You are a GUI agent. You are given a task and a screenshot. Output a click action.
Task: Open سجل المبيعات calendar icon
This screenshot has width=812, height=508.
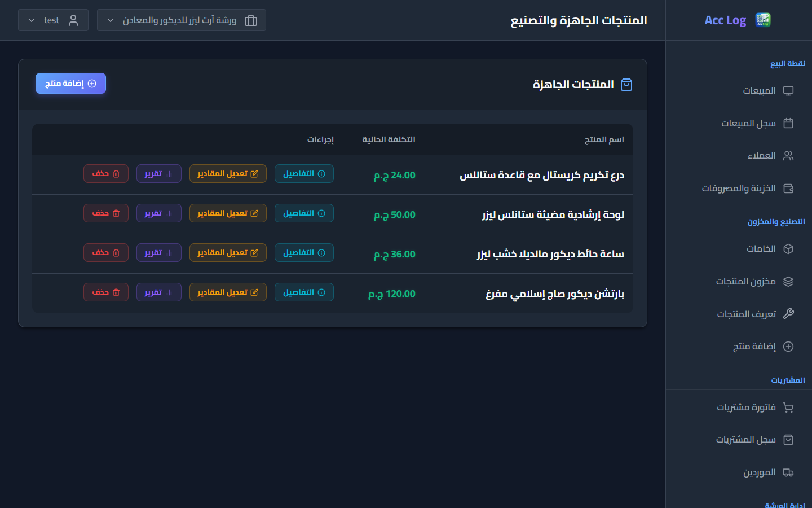click(x=788, y=123)
